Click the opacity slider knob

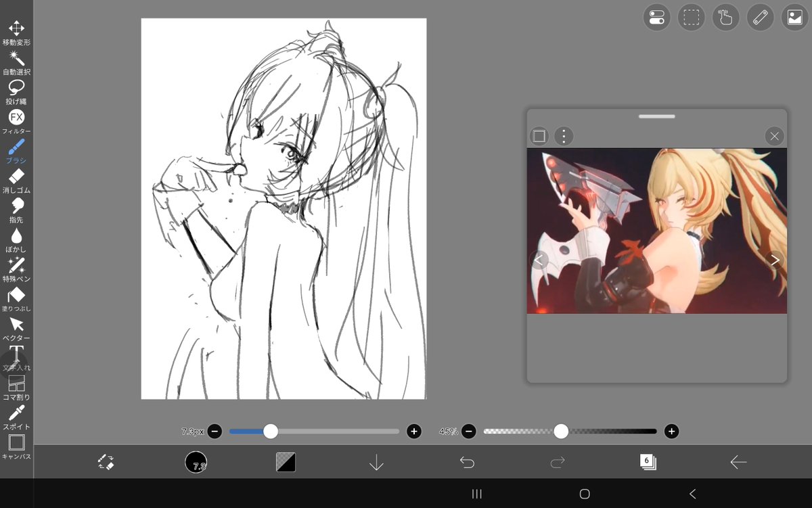[561, 431]
